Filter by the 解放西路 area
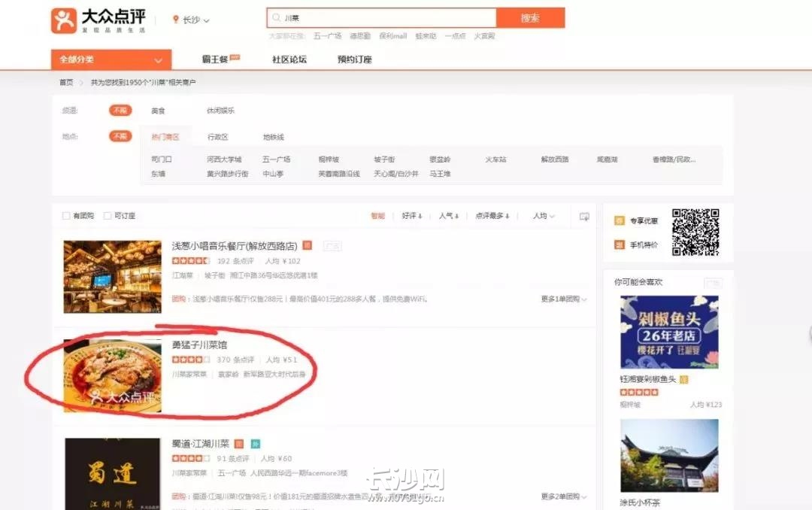812x510 pixels. [x=555, y=159]
